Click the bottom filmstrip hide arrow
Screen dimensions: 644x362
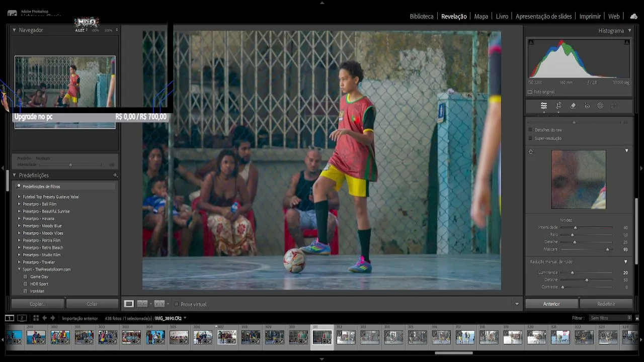click(x=322, y=359)
